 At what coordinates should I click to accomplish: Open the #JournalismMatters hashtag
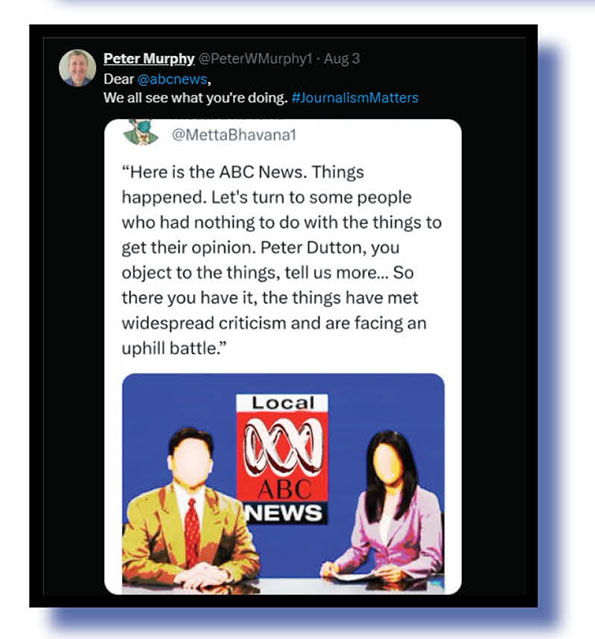(355, 98)
